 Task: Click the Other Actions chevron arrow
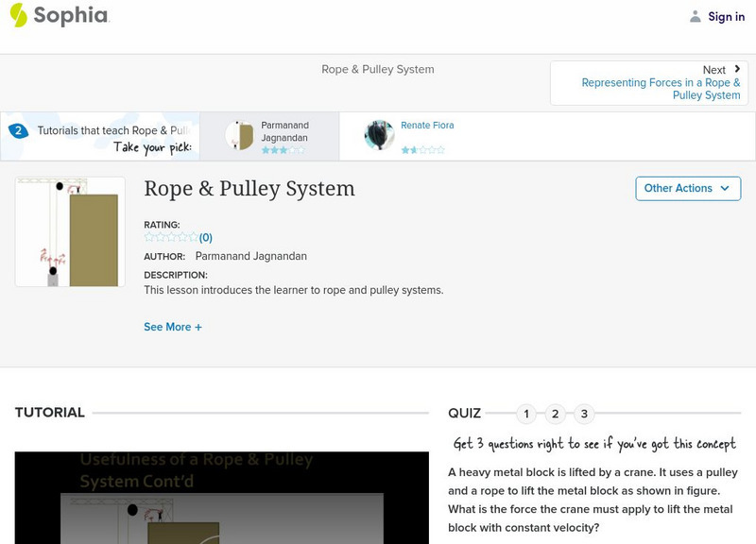pos(724,188)
